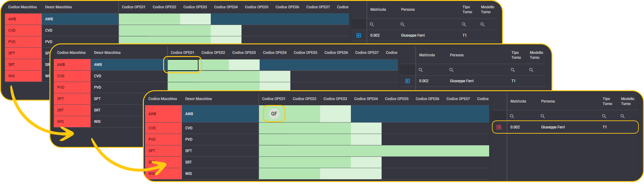Open the Tipo Turno search filter in the back panel
644x186 pixels.
464,24
